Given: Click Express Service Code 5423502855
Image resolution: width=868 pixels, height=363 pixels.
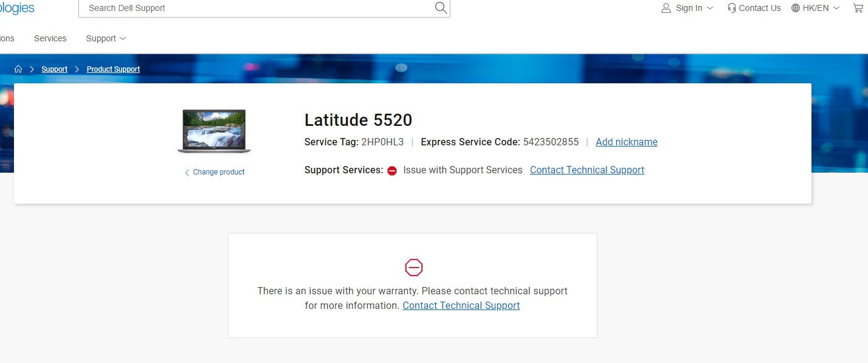Looking at the screenshot, I should [x=500, y=142].
